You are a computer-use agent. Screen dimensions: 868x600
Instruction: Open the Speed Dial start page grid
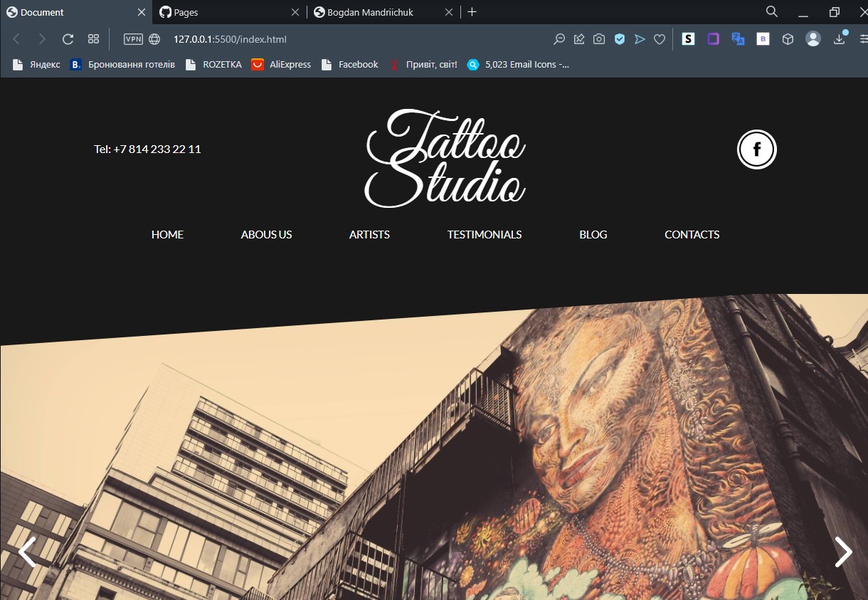pyautogui.click(x=93, y=39)
